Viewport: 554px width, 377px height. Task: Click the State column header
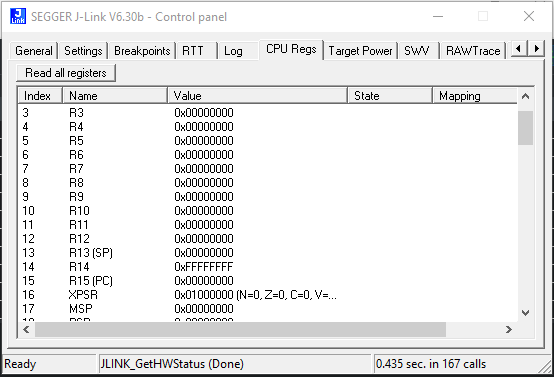click(x=390, y=96)
